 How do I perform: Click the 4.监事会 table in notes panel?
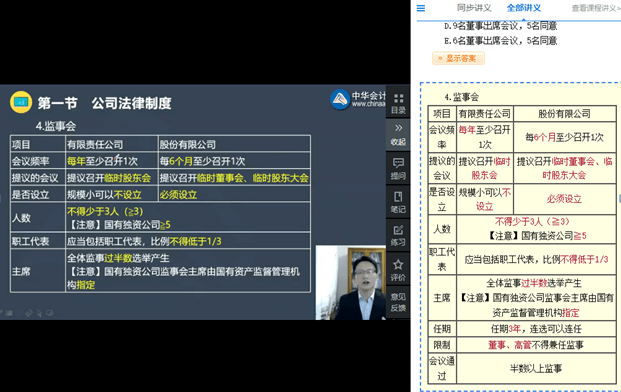[522, 244]
